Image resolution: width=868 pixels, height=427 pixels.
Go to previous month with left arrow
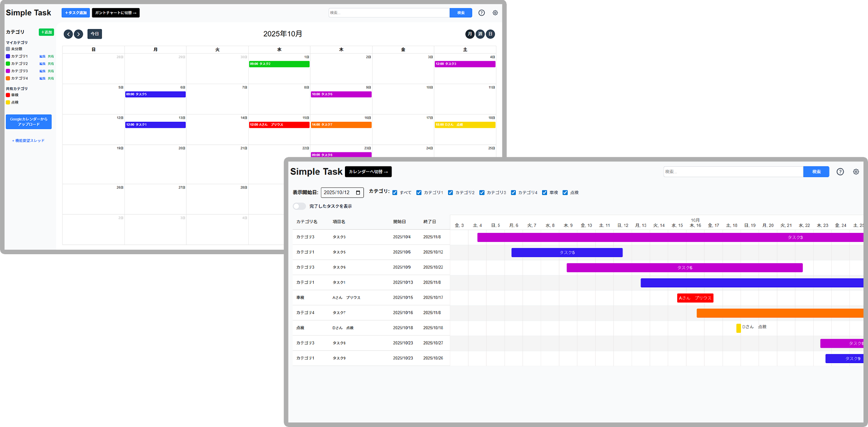click(x=68, y=34)
